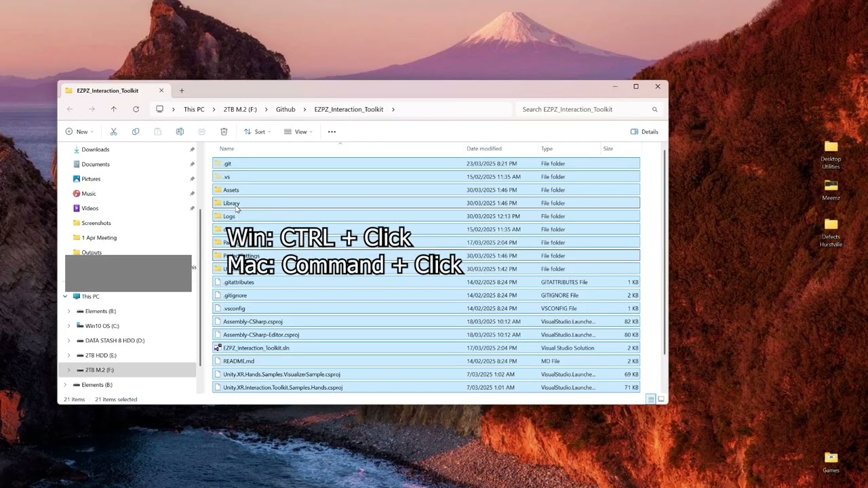The width and height of the screenshot is (868, 488).
Task: Open the View dropdown
Action: [298, 131]
